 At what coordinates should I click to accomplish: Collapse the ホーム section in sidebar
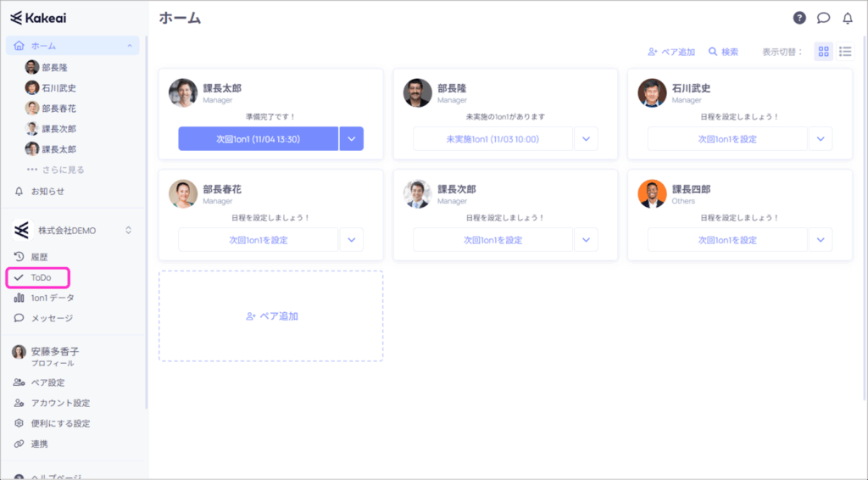click(x=129, y=46)
